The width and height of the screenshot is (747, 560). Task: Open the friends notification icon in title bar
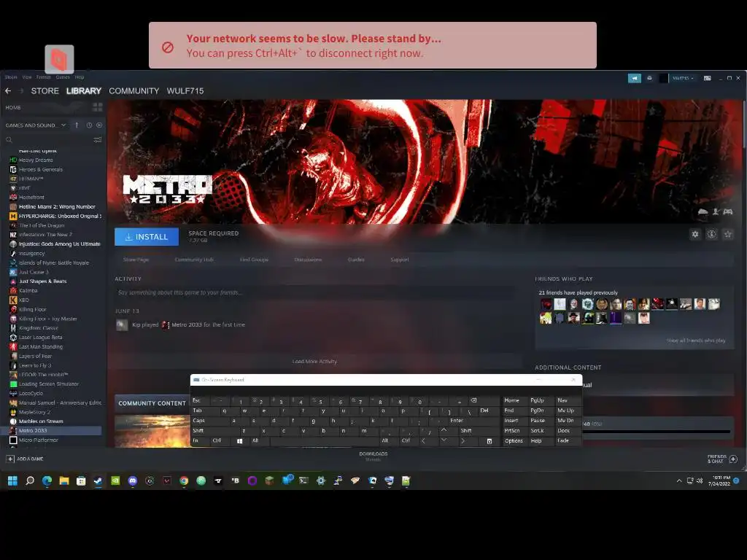tap(649, 78)
